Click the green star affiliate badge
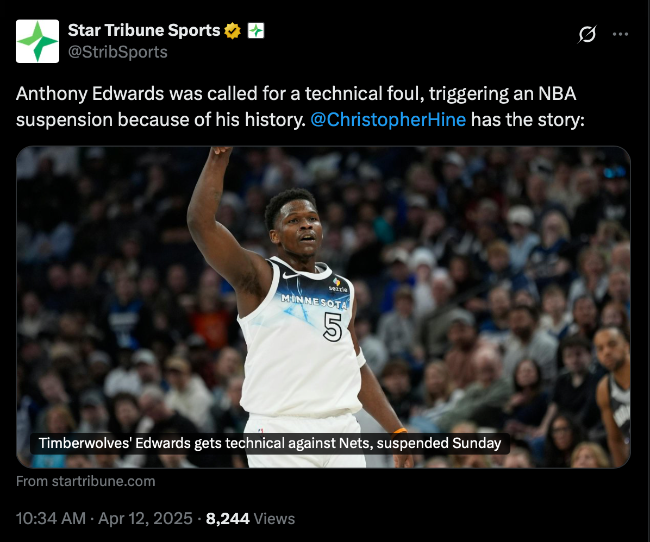Screen dimensions: 650x542 [256, 31]
